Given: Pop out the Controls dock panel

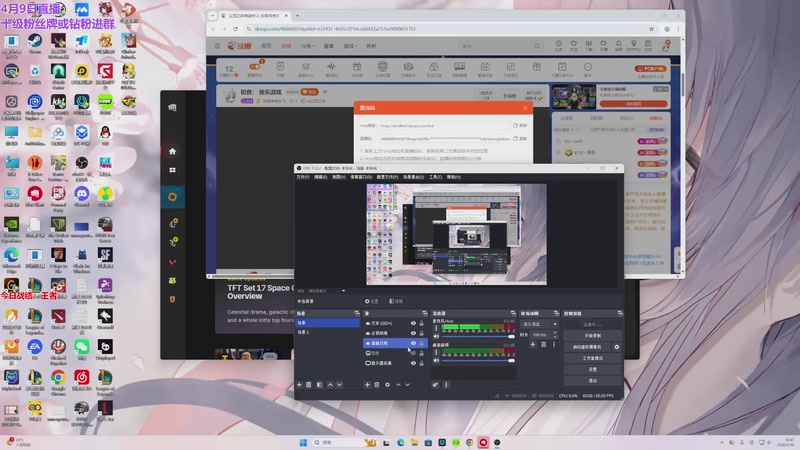Looking at the screenshot, I should point(620,313).
